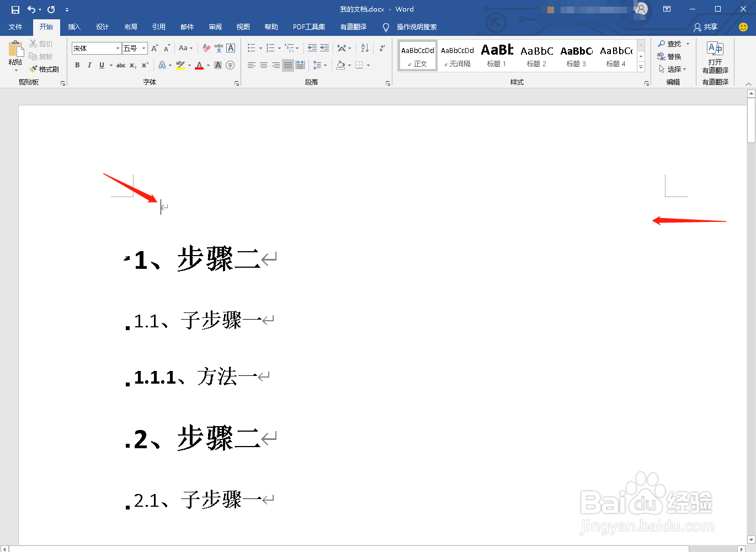The width and height of the screenshot is (756, 552).
Task: Align text right
Action: [x=276, y=65]
